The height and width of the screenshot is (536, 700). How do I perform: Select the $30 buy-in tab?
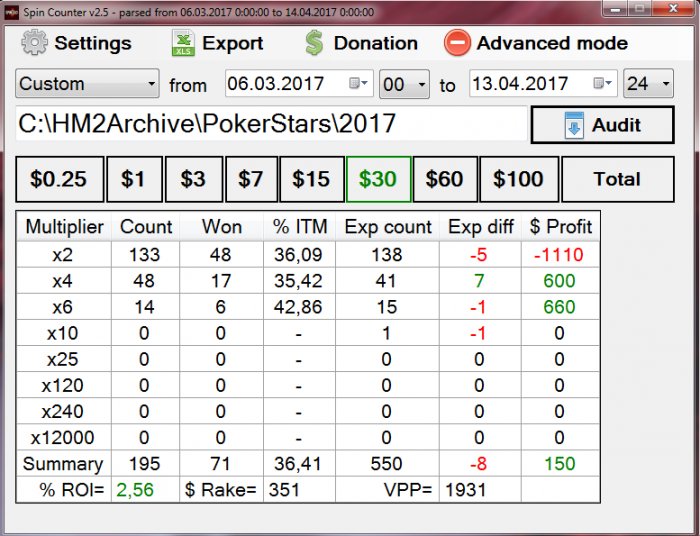pos(379,179)
